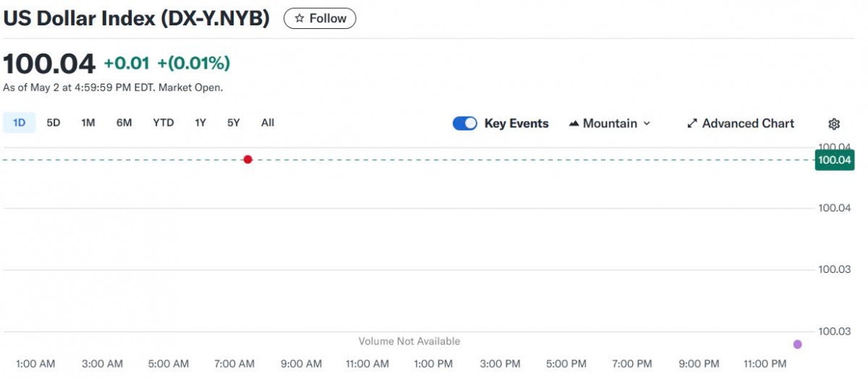
Task: Toggle the Key Events switch off
Action: (465, 124)
